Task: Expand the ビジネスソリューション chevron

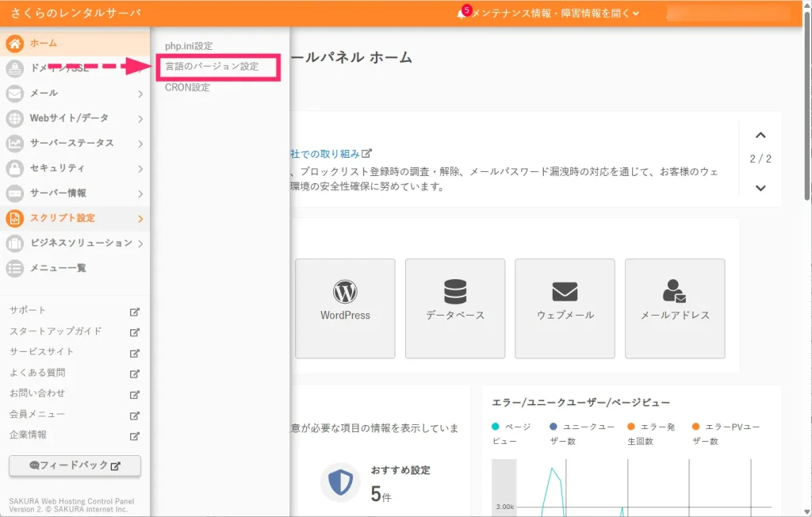Action: coord(140,243)
